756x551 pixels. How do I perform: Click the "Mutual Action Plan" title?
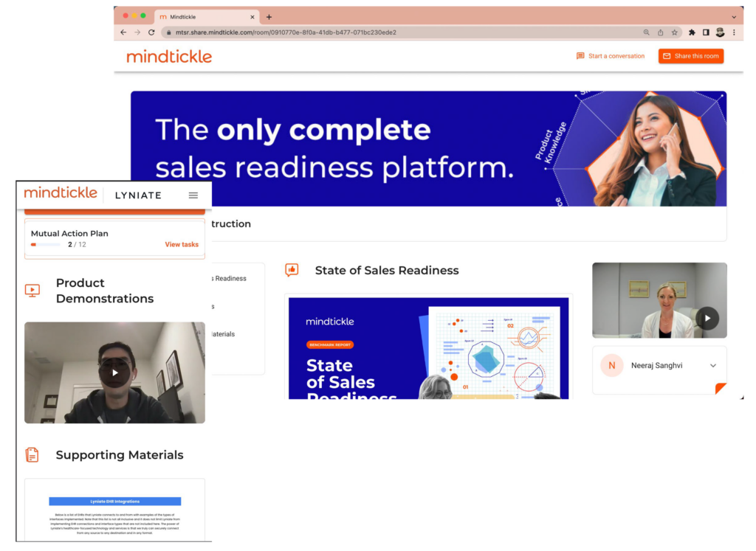click(69, 233)
